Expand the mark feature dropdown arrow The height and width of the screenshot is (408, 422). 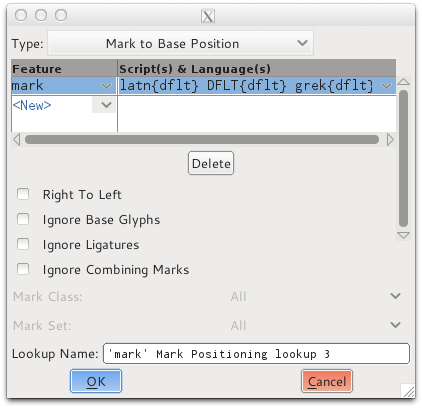click(106, 86)
